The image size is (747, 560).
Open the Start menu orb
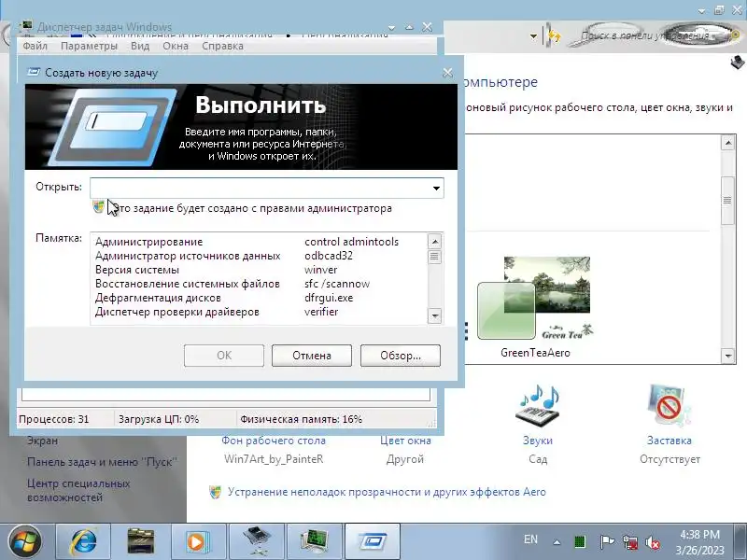[x=25, y=541]
